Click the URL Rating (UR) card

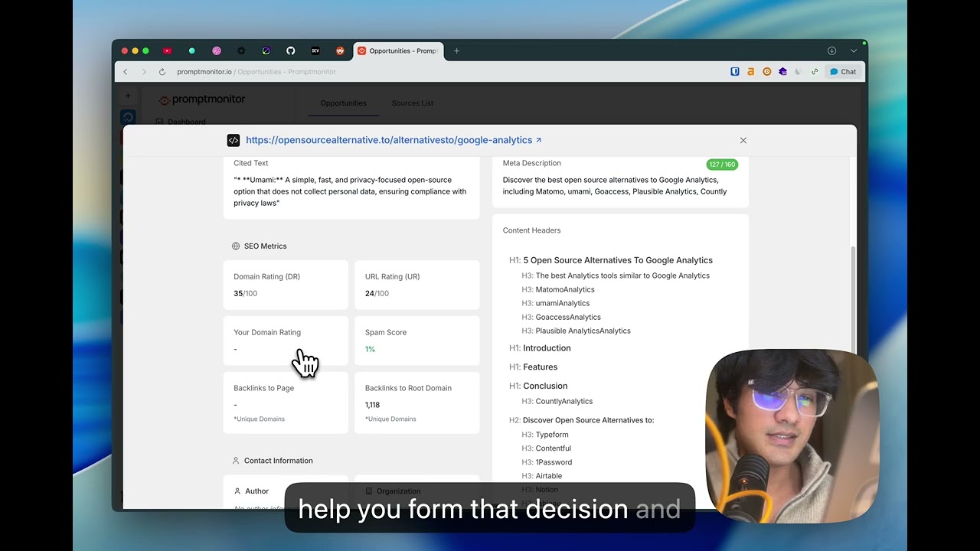[417, 285]
